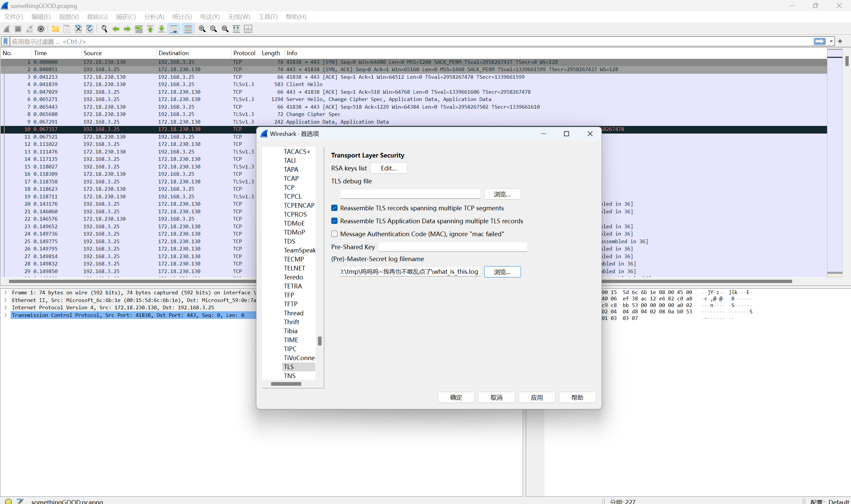Toggle auto-scroll during live capture
Viewport: 851px width, 504px height.
tap(173, 29)
